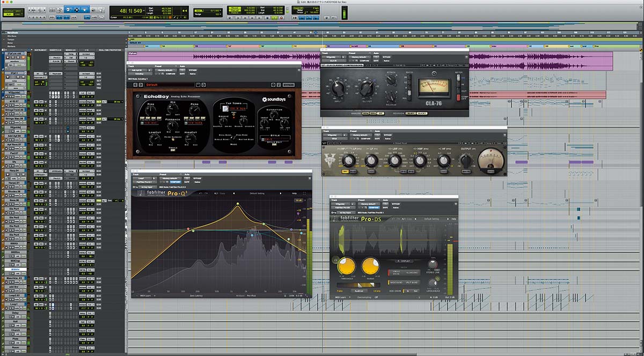This screenshot has height=356, width=644.
Task: Toggle BYPASS in the CLA-76 plugin header
Action: coord(386,57)
